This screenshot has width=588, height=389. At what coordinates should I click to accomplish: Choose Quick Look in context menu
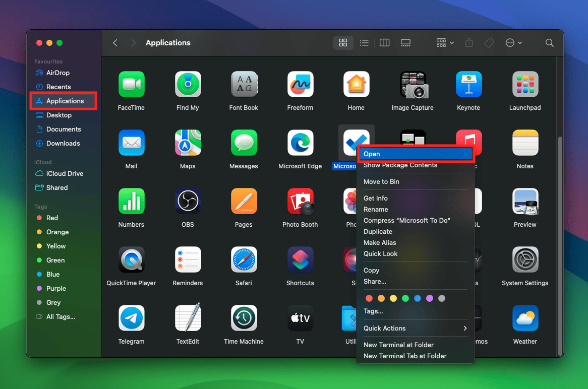[415, 254]
